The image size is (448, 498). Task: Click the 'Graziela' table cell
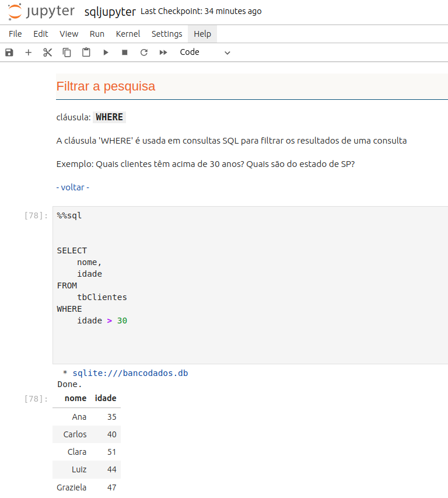pyautogui.click(x=71, y=487)
